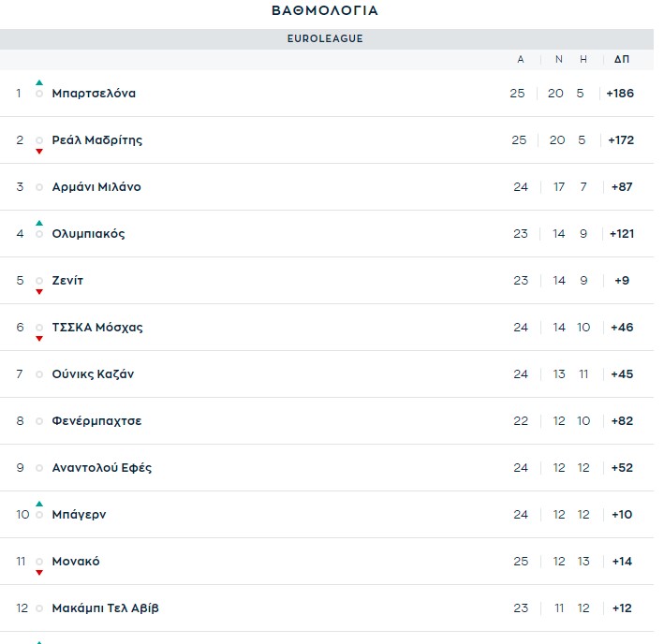
Task: Open the Αναντολού Εφές team link
Action: (101, 468)
